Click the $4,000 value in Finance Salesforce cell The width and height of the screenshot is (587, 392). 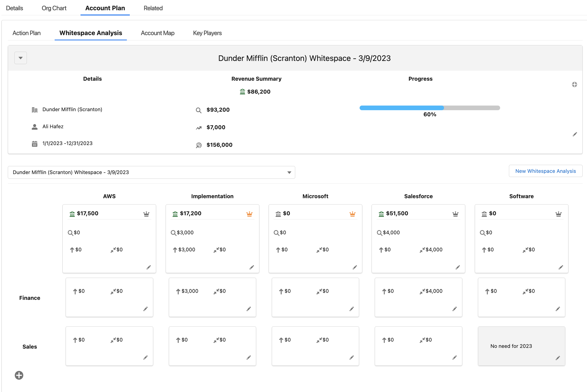(434, 291)
